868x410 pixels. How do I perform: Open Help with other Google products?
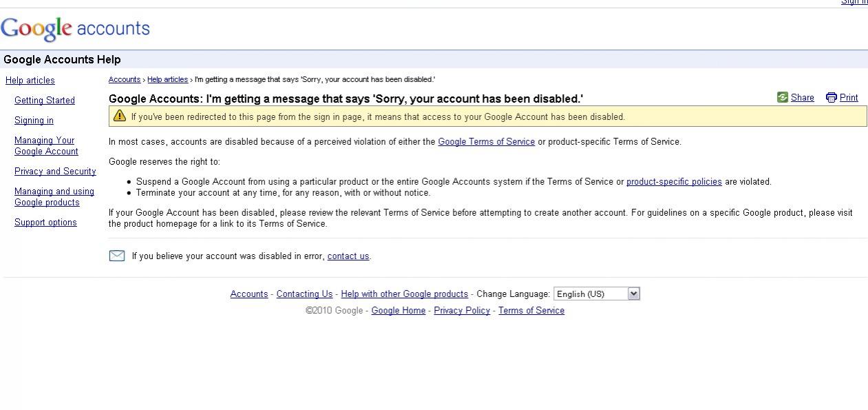pyautogui.click(x=405, y=294)
